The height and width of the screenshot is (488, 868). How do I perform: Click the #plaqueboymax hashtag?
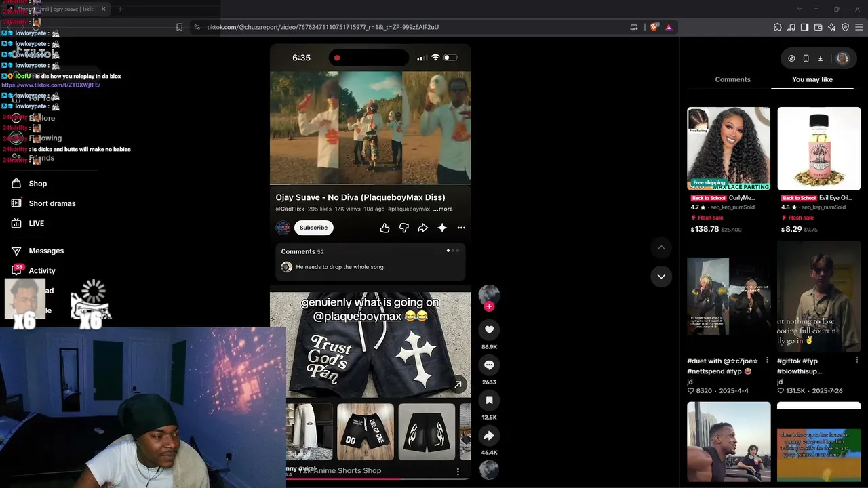(x=409, y=209)
